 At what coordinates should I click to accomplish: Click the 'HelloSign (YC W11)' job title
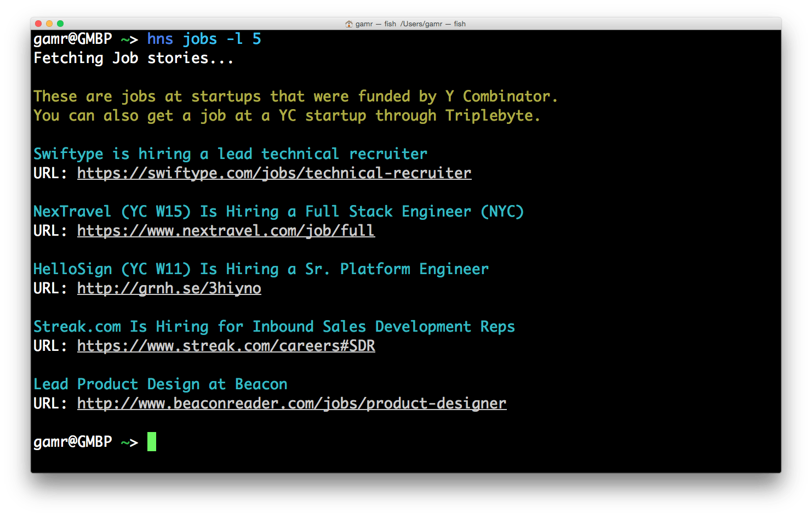tap(261, 269)
